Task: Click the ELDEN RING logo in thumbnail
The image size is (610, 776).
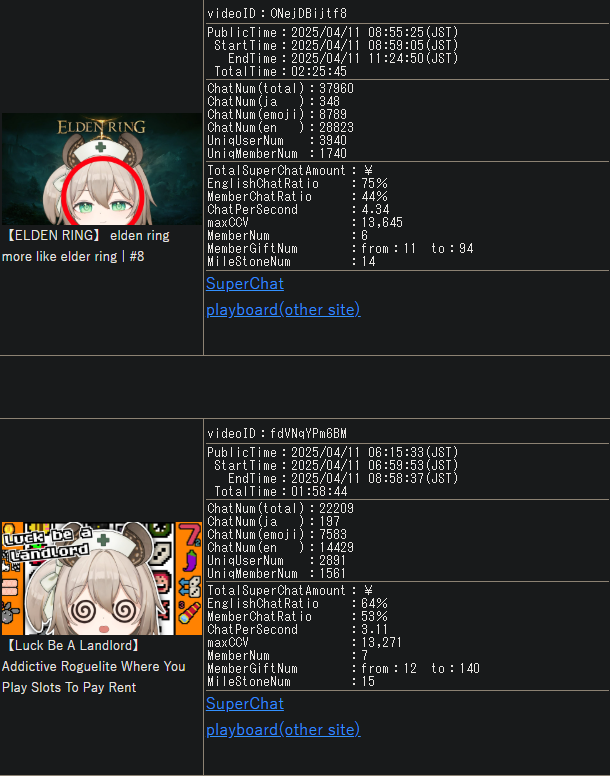Action: pyautogui.click(x=101, y=127)
